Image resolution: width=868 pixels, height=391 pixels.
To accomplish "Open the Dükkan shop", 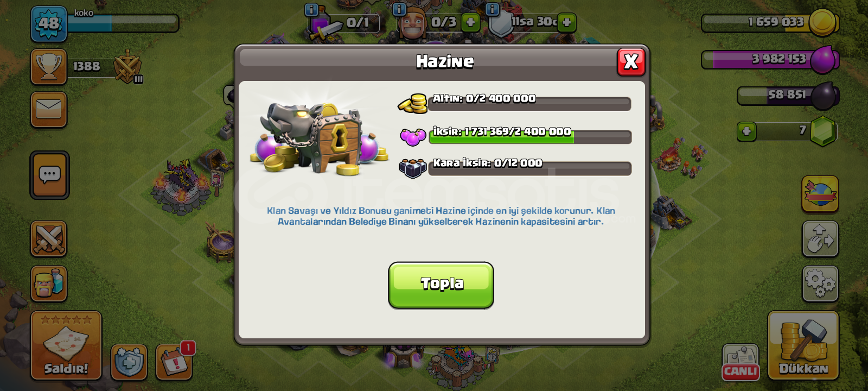I will click(803, 345).
